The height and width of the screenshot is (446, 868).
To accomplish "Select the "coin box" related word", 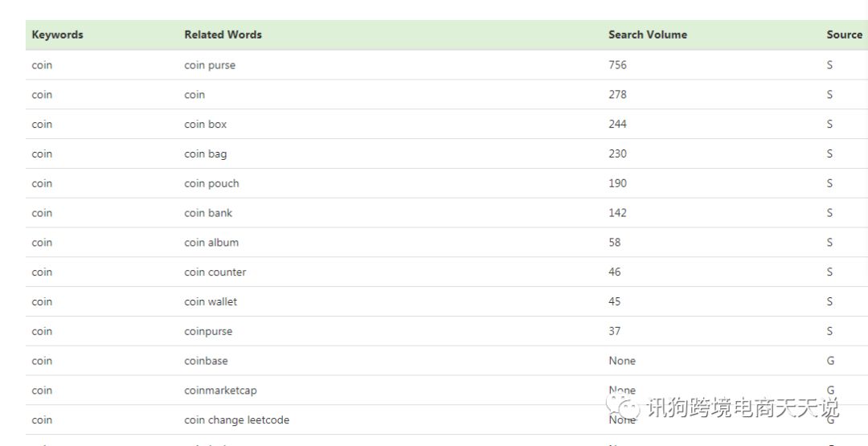I will pos(205,125).
